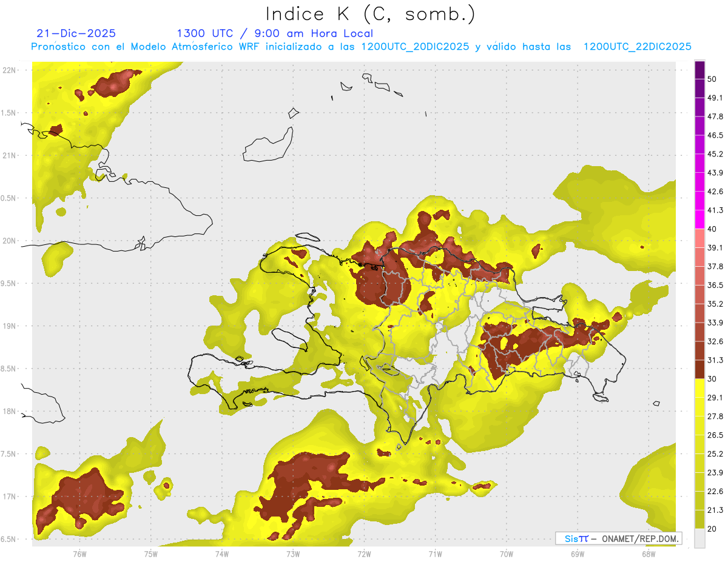Click the colorbar label "30"
Image resolution: width=728 pixels, height=562 pixels.
[712, 379]
